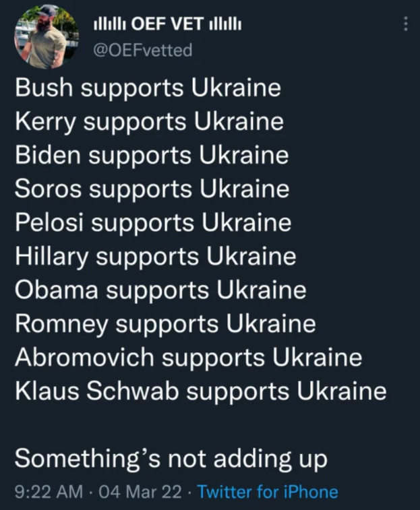The height and width of the screenshot is (510, 420).
Task: Click the 'Abromovich supports Ukraine' line
Action: pos(189,358)
